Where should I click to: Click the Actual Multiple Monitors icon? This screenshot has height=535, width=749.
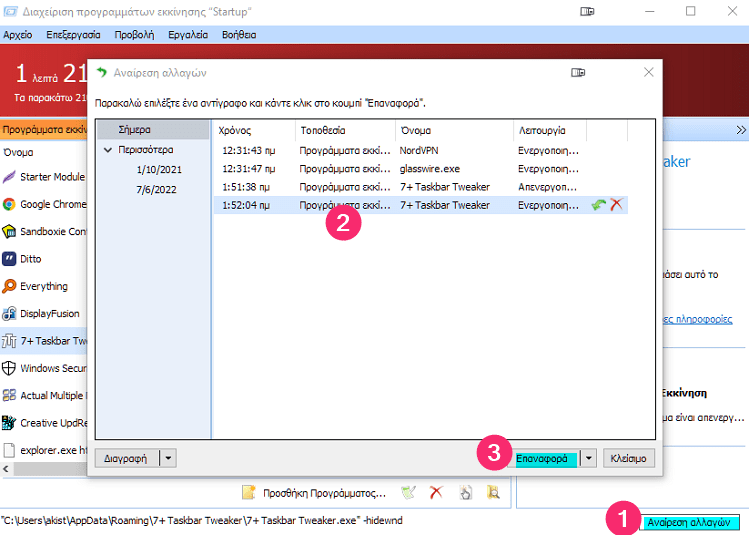click(x=9, y=396)
